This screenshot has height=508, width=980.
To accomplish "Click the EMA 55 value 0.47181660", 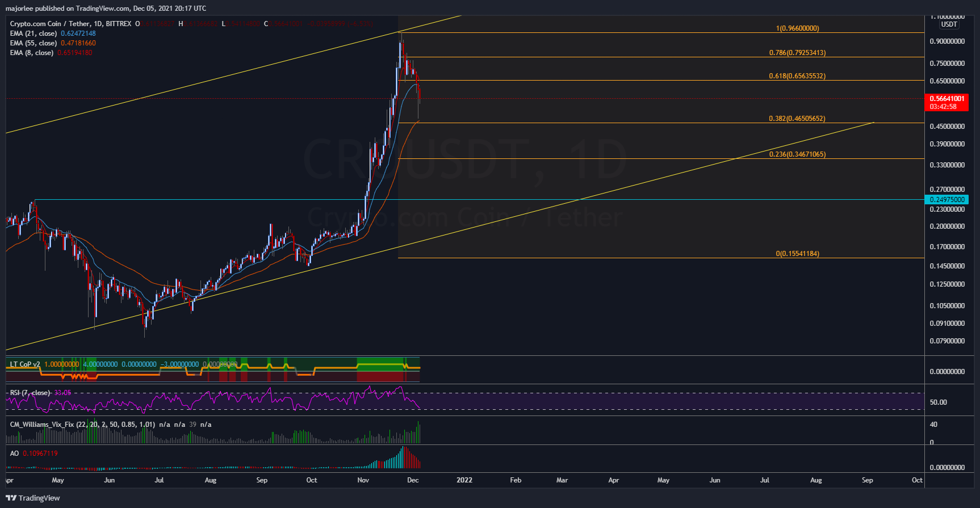I will (78, 43).
